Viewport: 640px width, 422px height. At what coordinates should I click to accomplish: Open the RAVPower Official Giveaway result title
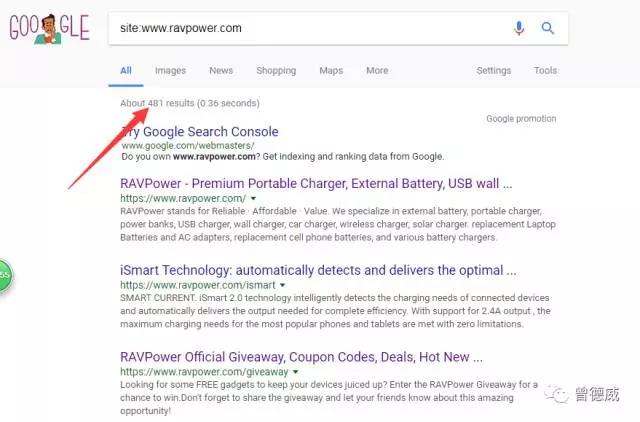click(301, 357)
